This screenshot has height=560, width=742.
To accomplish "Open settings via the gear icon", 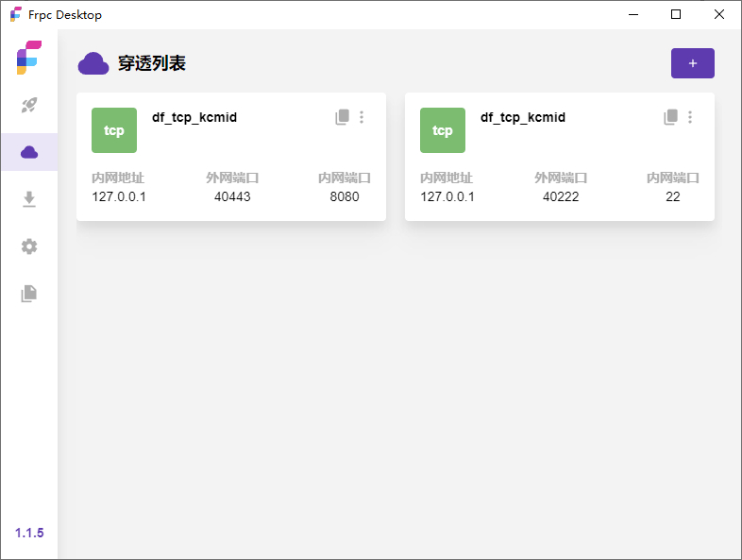I will tap(29, 246).
